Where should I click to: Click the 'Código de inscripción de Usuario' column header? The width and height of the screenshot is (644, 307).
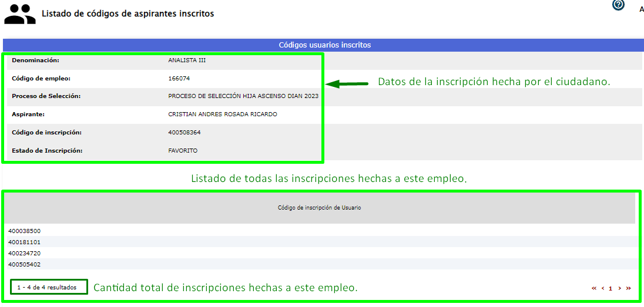[319, 208]
